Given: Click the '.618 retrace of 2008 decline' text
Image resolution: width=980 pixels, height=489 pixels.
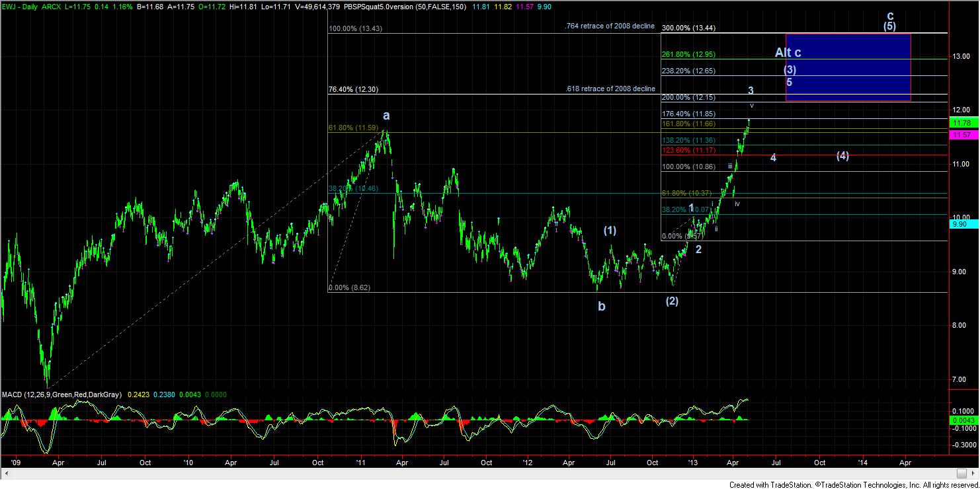Looking at the screenshot, I should [610, 89].
